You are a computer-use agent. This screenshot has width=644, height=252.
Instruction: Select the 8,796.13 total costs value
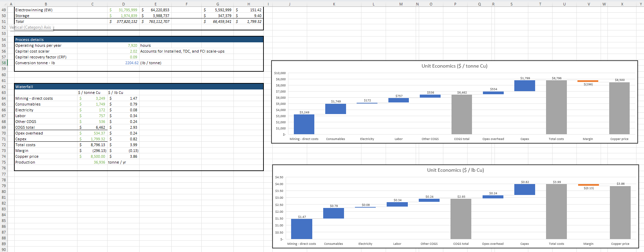[x=92, y=145]
